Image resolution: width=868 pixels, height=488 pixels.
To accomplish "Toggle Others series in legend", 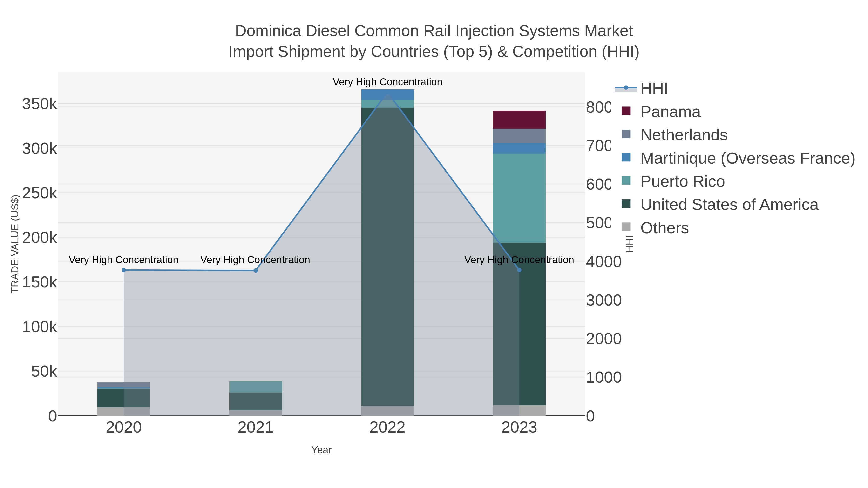I will 655,228.
